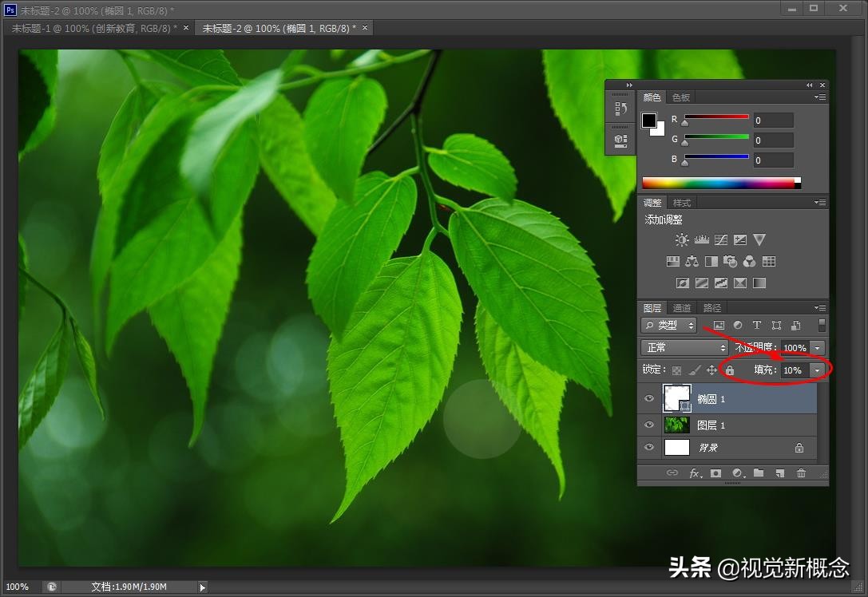
Task: Switch to the 色板 swatches tab
Action: (x=680, y=97)
